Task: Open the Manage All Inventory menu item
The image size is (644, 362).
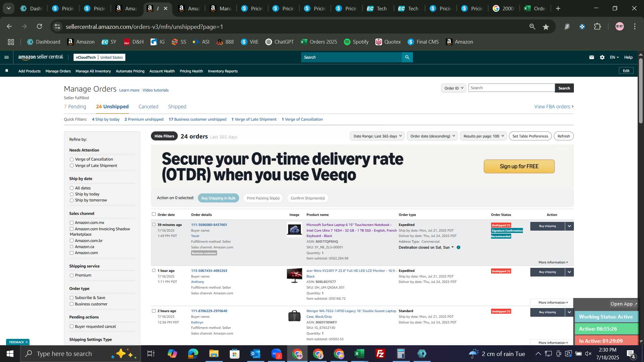Action: tap(93, 71)
